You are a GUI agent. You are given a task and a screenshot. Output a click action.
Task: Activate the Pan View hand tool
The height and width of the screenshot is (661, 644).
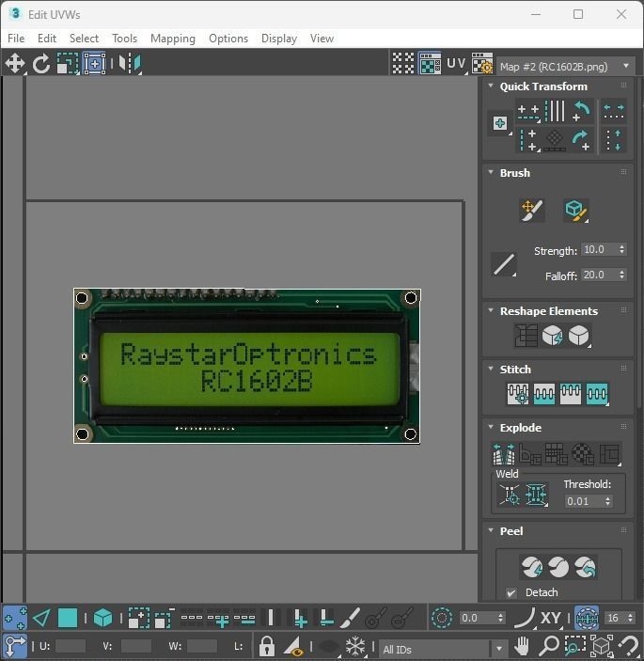click(x=522, y=645)
